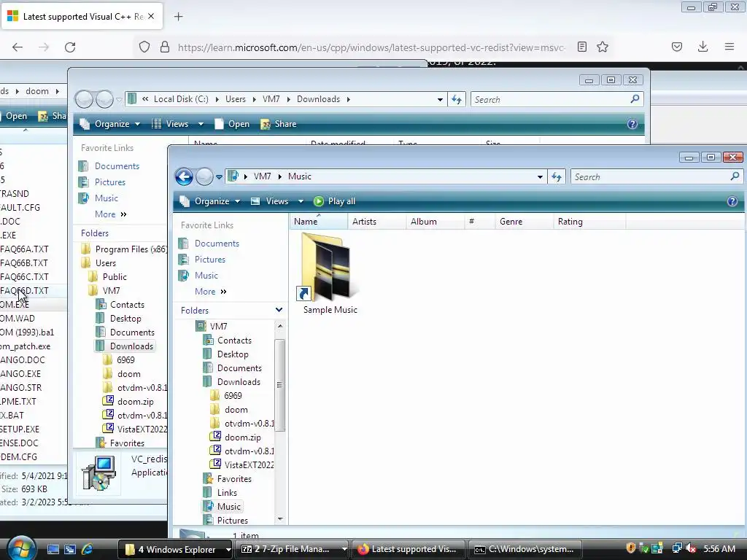747x560 pixels.
Task: Select highlighted Music folder in tree
Action: click(228, 507)
